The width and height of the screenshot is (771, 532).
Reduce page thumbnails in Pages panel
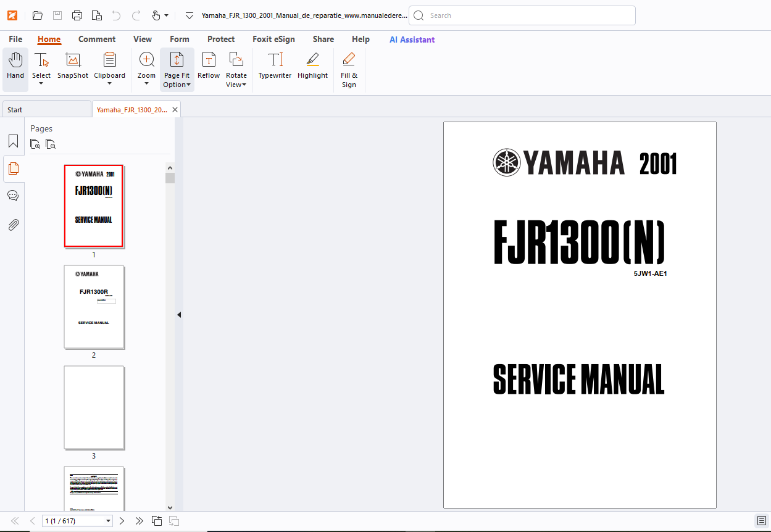pyautogui.click(x=51, y=144)
